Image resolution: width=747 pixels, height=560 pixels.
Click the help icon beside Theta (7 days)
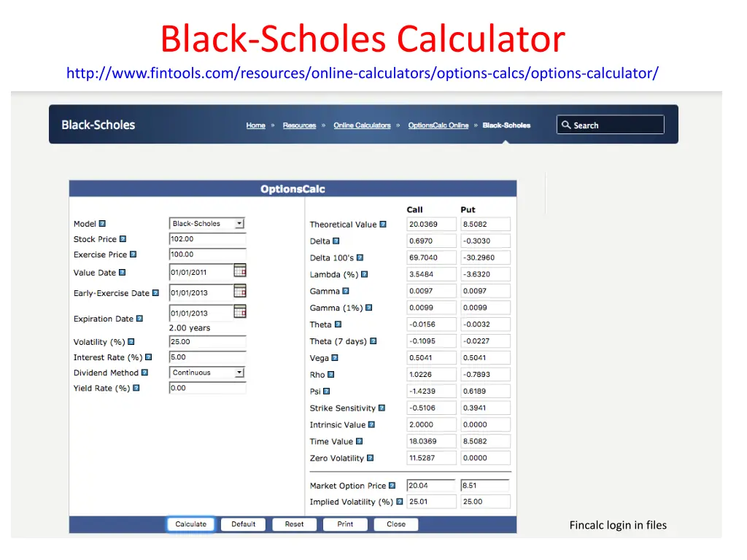click(x=373, y=341)
